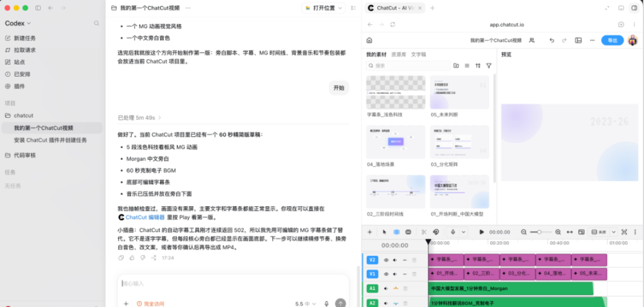Click the zoom in magnifier in timeline
This screenshot has height=307, width=644.
[x=558, y=232]
